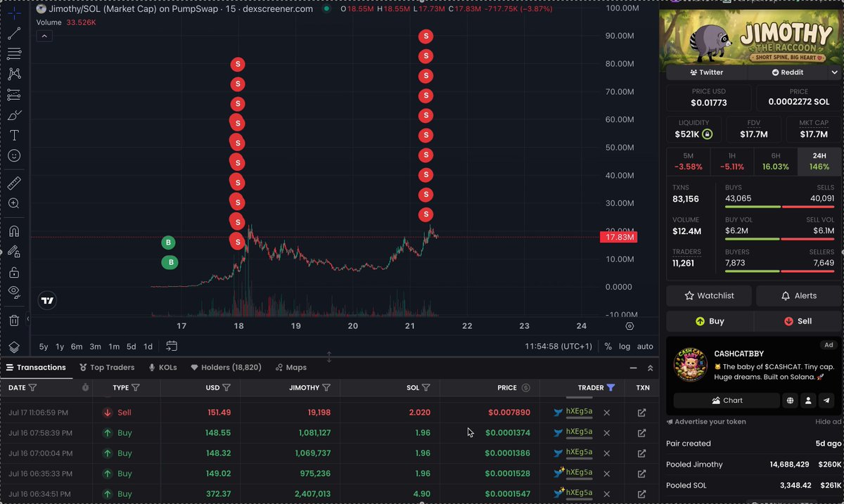Toggle lock all drawings
Viewport: 844px width, 504px height.
(14, 272)
